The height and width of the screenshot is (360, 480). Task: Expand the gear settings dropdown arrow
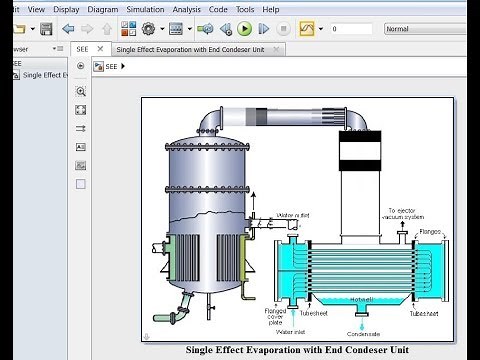[162, 29]
